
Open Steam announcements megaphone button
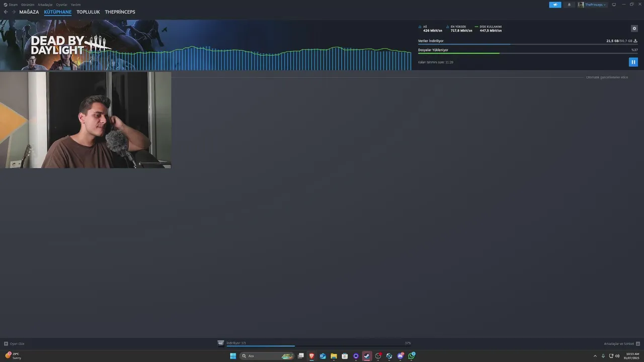tap(555, 5)
